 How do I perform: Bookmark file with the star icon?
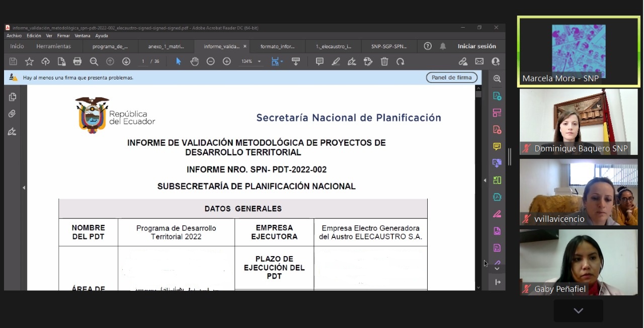[29, 61]
